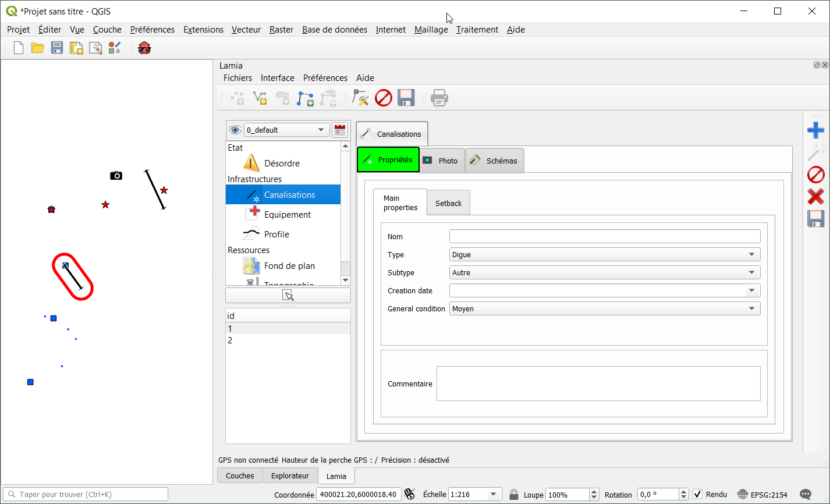Open the calendar date icon beside 0_default
Image resolution: width=830 pixels, height=504 pixels.
(x=339, y=130)
